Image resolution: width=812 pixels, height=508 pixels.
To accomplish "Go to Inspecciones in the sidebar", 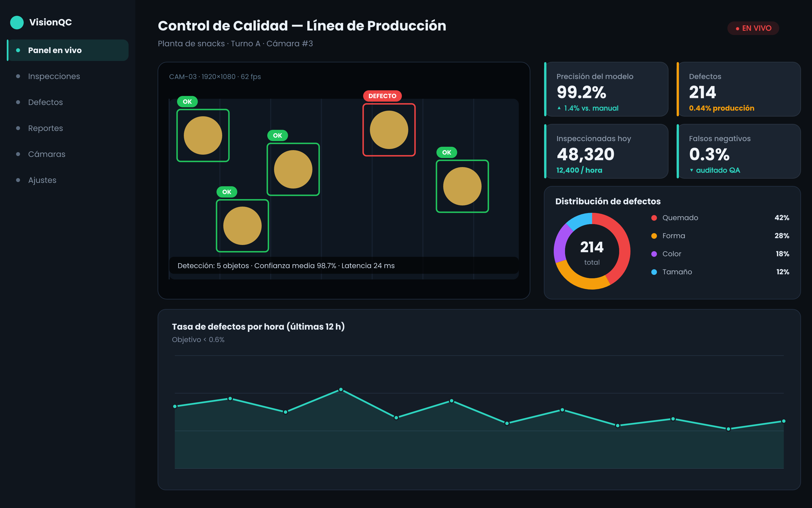I will 68,76.
